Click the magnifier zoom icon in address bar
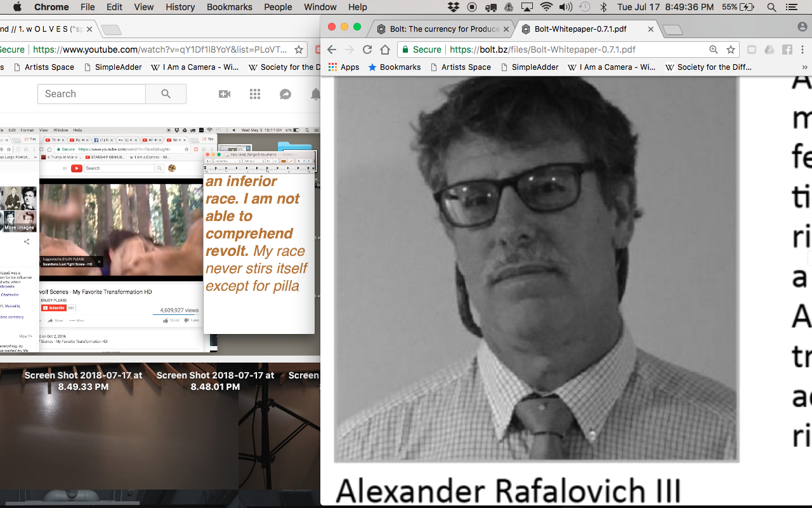 (714, 50)
